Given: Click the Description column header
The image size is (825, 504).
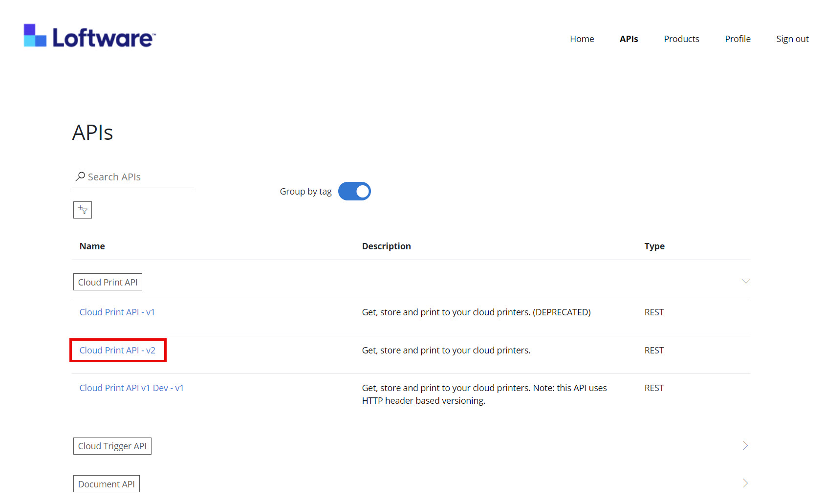Looking at the screenshot, I should 386,246.
